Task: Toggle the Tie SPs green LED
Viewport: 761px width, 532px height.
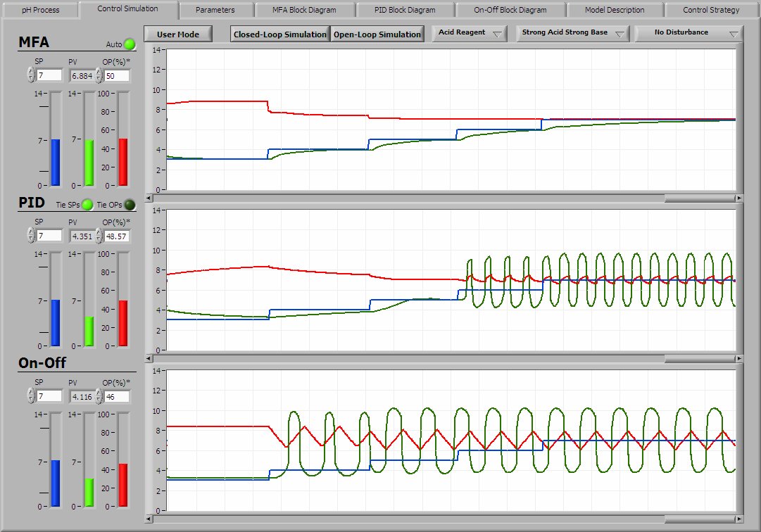Action: click(x=87, y=205)
